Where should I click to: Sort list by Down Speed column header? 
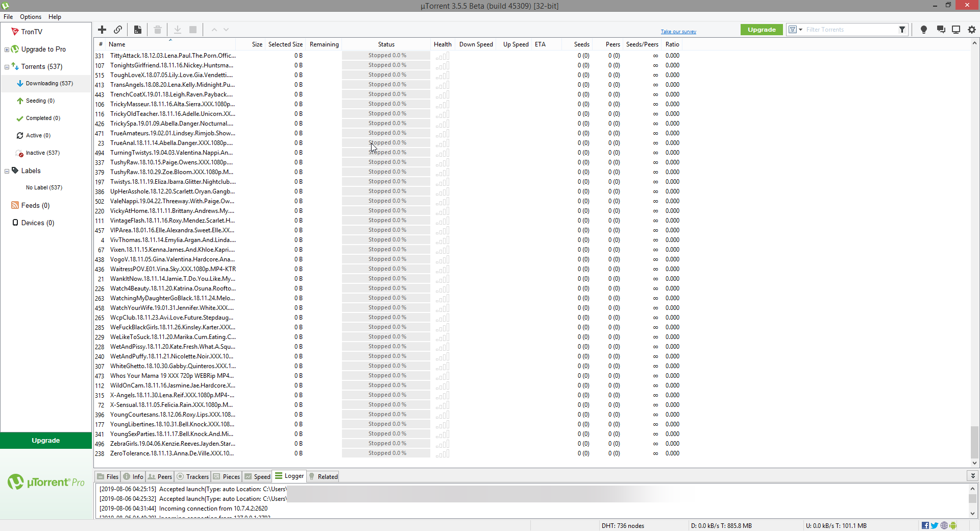coord(476,44)
